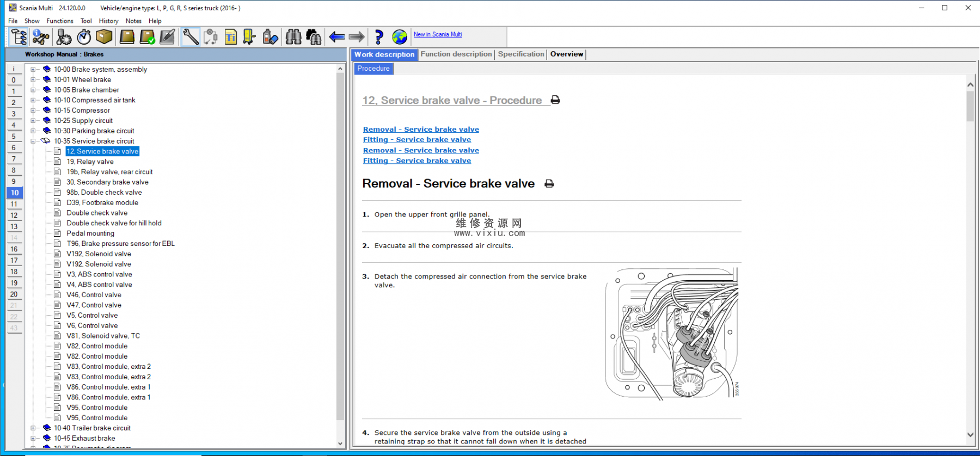The width and height of the screenshot is (980, 456).
Task: Open the New in Scania Multi link
Action: (438, 34)
